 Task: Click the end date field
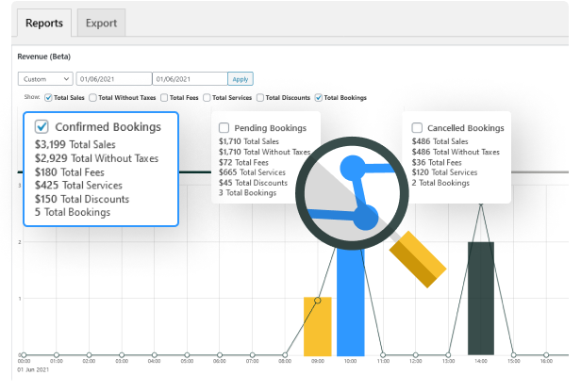click(x=190, y=79)
